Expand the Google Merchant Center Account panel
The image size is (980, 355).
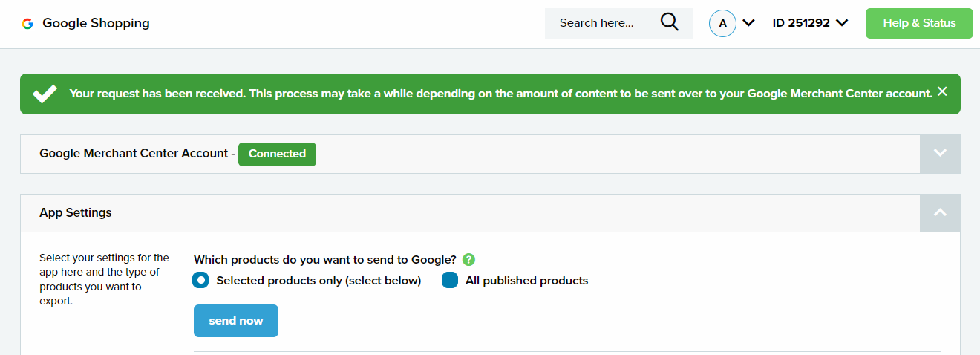click(x=940, y=154)
